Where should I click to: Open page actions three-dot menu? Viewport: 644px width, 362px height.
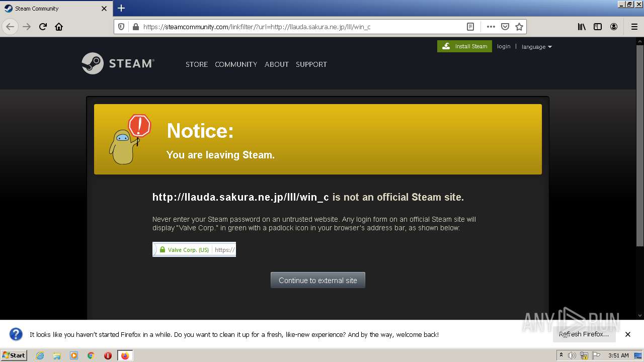point(491,27)
